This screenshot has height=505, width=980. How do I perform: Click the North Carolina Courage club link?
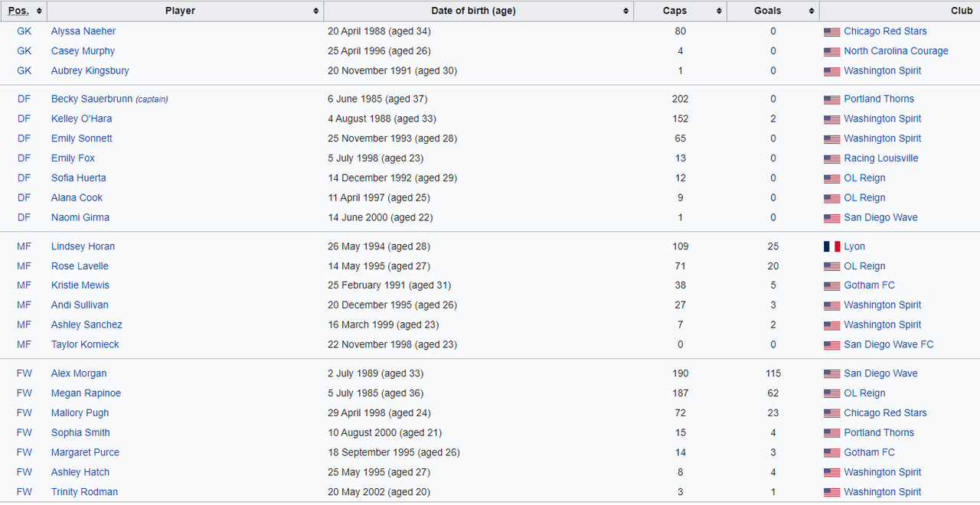(x=896, y=51)
